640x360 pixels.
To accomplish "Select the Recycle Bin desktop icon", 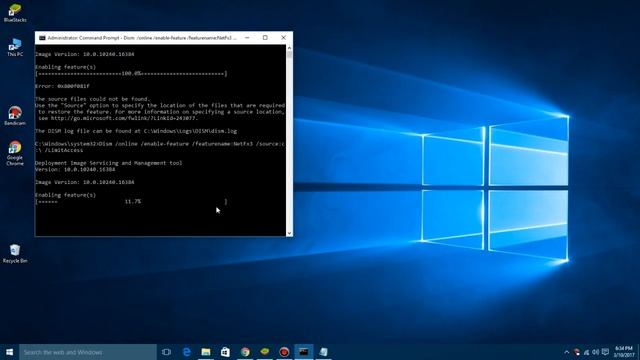I will 15,253.
